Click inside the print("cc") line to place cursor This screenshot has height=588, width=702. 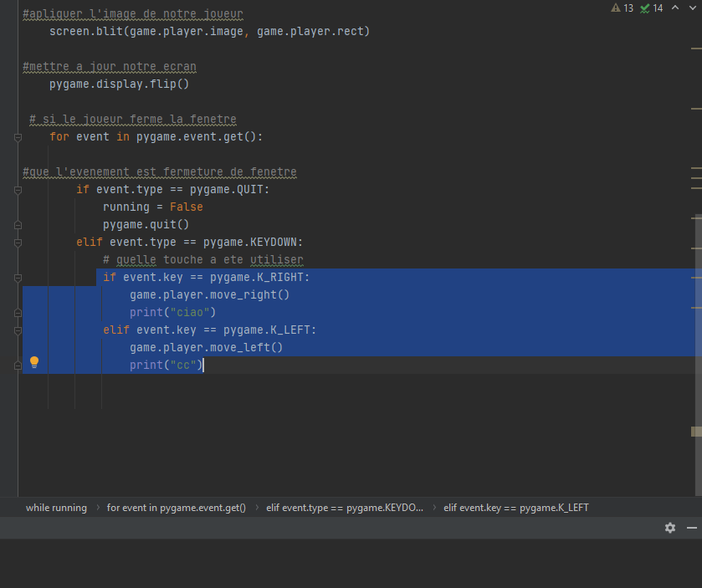pyautogui.click(x=167, y=365)
